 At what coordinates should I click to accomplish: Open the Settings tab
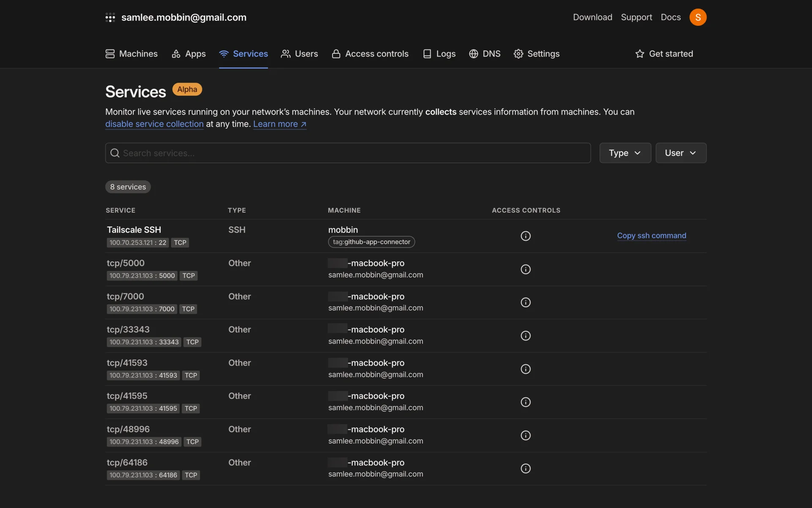pyautogui.click(x=536, y=54)
